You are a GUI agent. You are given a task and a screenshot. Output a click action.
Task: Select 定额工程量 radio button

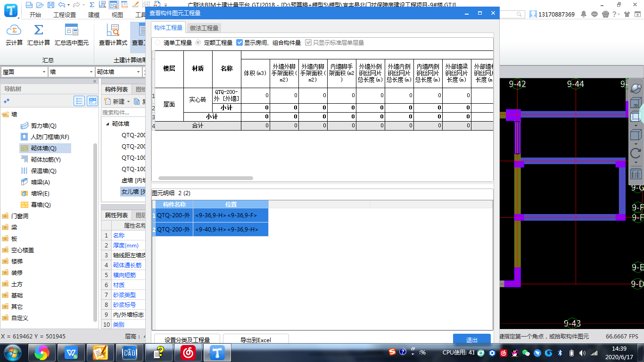(x=198, y=42)
